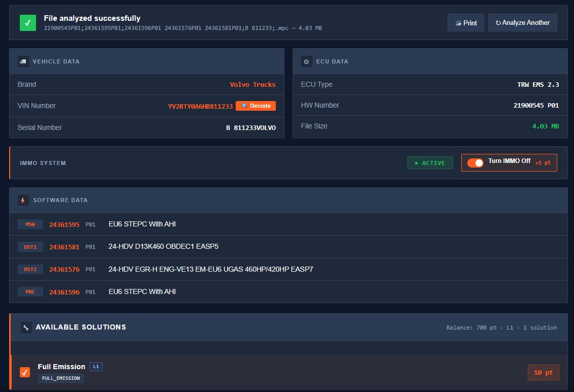Click the gear icon beside ECU Data
Image resolution: width=574 pixels, height=392 pixels.
click(x=306, y=61)
